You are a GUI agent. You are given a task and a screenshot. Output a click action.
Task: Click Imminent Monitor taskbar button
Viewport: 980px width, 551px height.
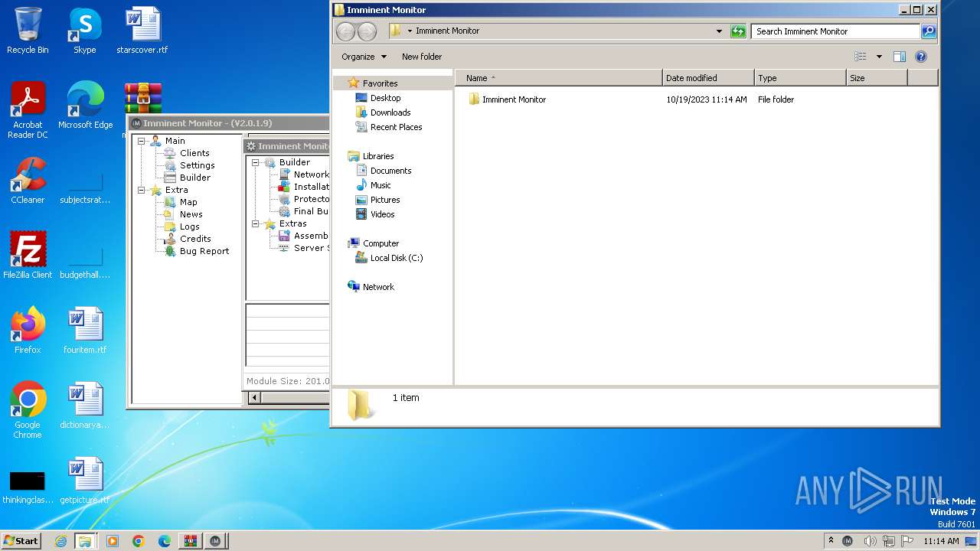pos(215,541)
